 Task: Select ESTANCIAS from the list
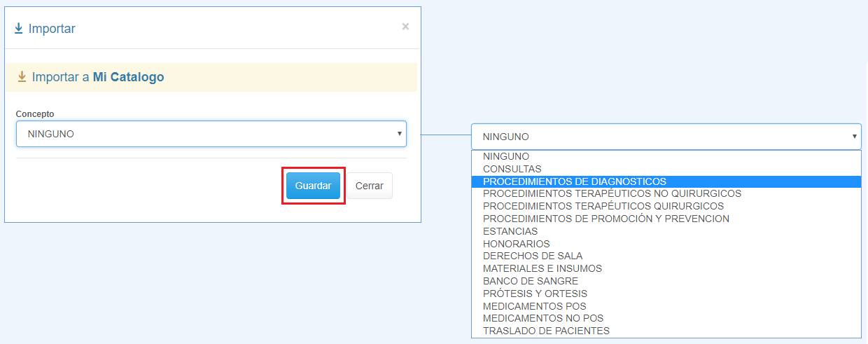[510, 231]
